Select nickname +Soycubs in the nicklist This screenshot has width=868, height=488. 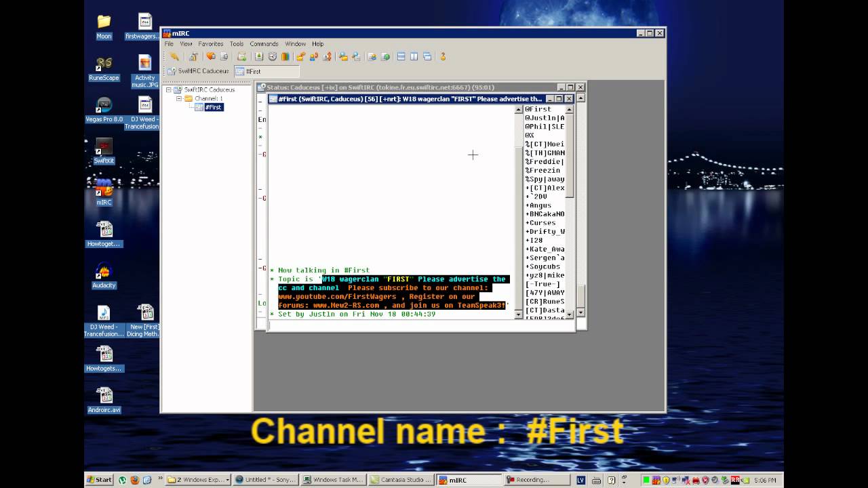point(545,266)
